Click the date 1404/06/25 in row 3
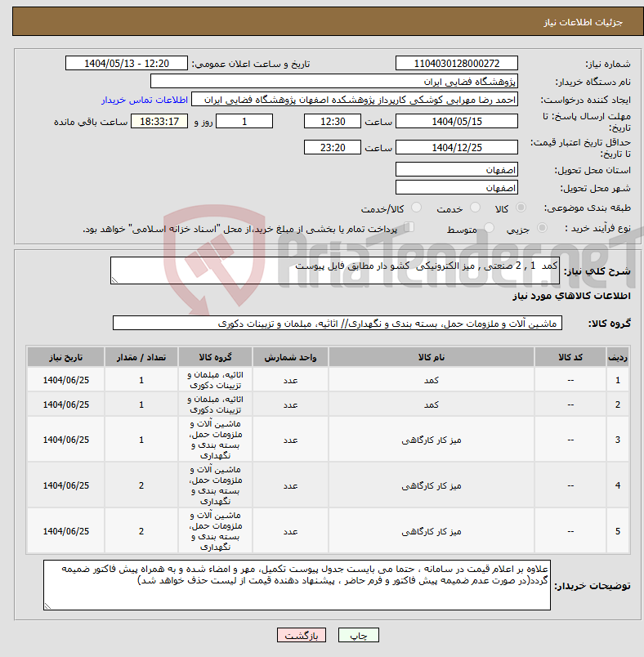Viewport: 644px width, 657px height. click(65, 440)
